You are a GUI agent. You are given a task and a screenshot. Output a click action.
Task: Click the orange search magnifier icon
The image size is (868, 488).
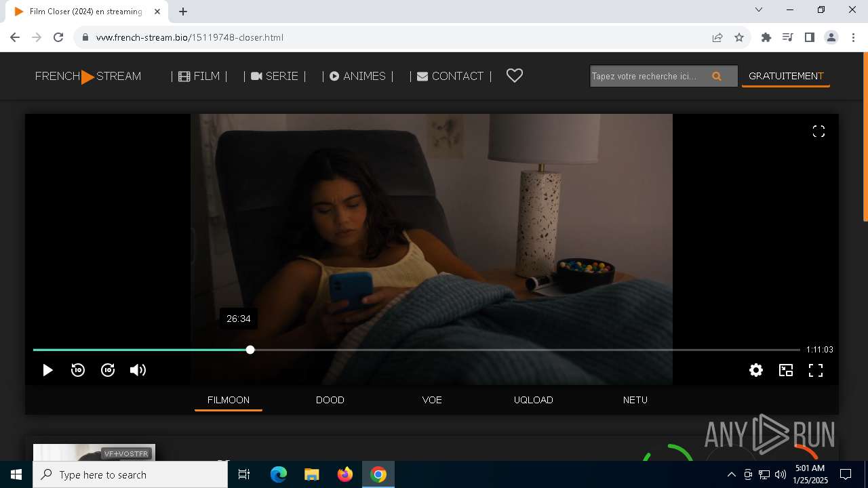tap(717, 76)
